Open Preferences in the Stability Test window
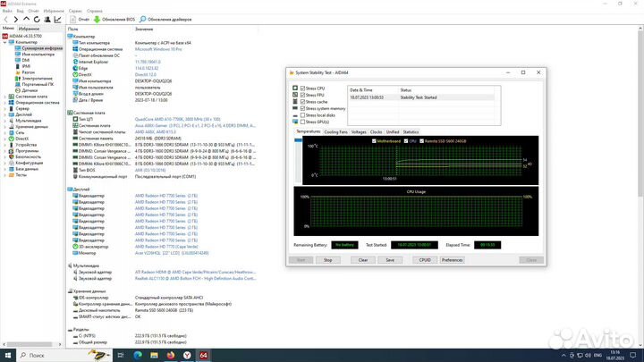Image resolution: width=644 pixels, height=362 pixels. tap(453, 260)
